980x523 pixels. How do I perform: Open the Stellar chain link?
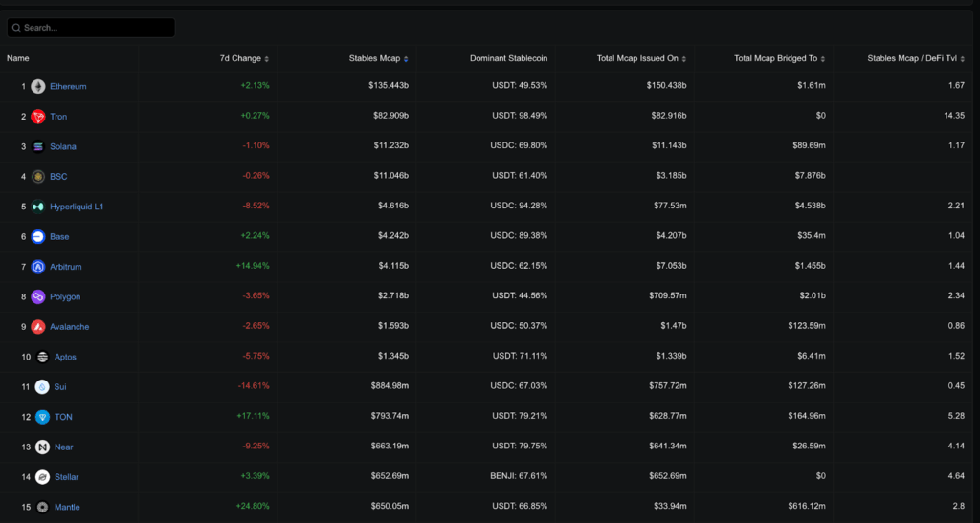point(66,477)
